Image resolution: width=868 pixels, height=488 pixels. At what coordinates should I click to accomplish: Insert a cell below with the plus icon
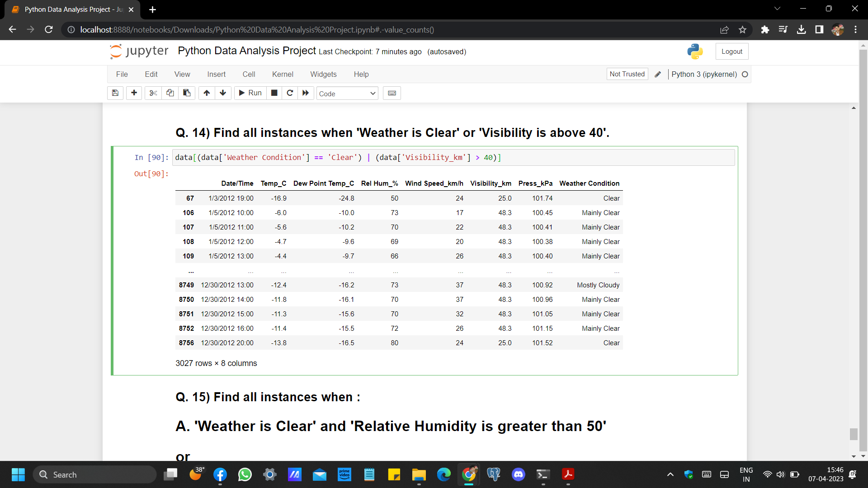[x=134, y=93]
